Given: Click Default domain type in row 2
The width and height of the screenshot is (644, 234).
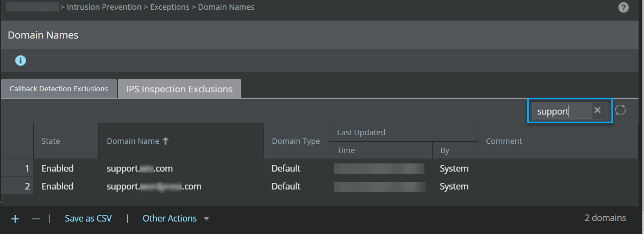Looking at the screenshot, I should point(286,186).
